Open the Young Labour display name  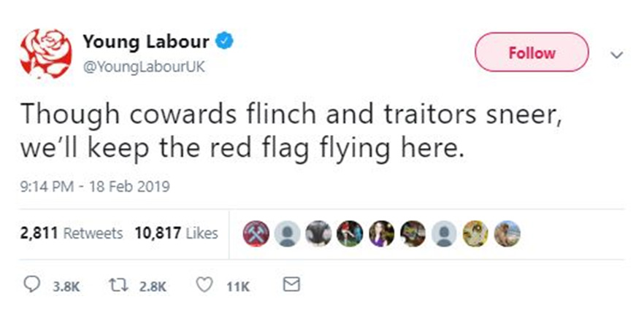click(x=145, y=42)
